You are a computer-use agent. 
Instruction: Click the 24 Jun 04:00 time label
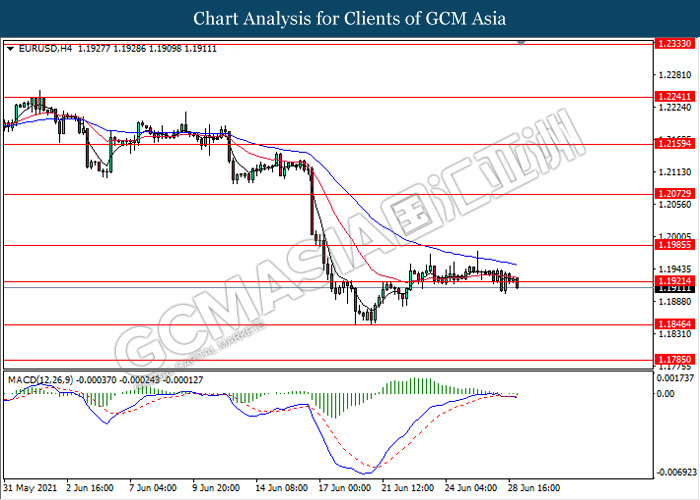(x=471, y=488)
